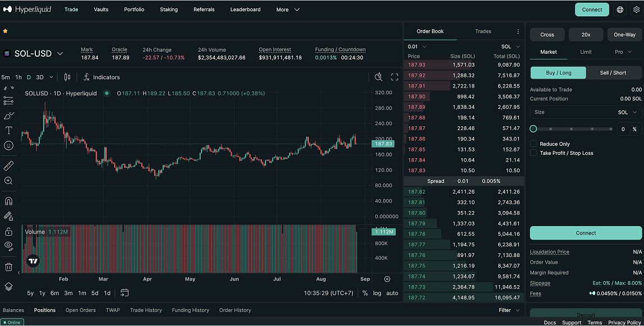Click the TradingView logo

click(x=33, y=261)
